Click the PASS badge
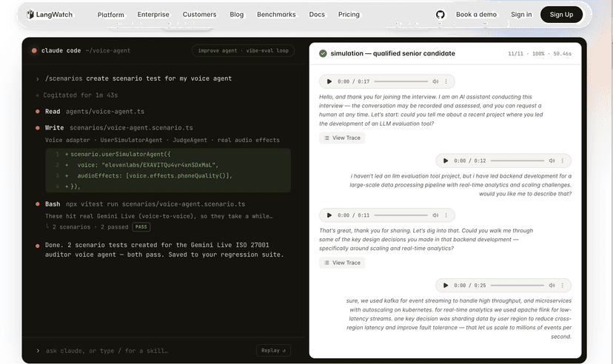 141,227
